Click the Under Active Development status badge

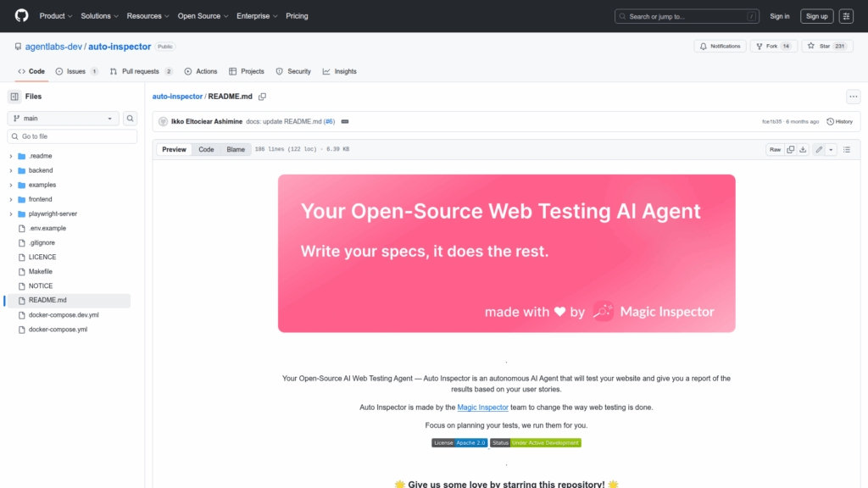(x=536, y=442)
